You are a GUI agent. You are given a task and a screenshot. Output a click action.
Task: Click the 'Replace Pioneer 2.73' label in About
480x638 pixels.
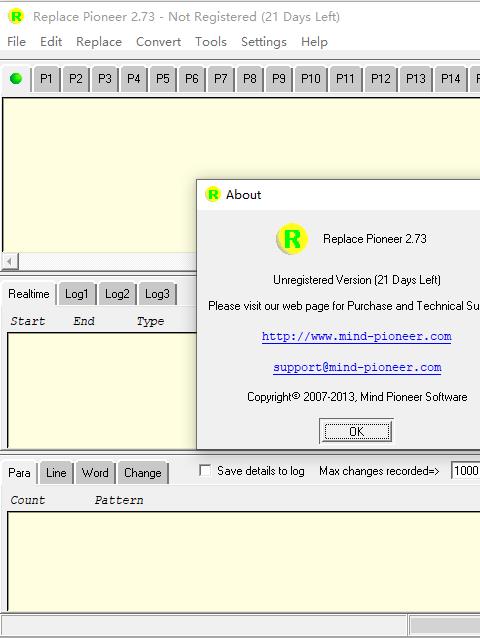(375, 239)
